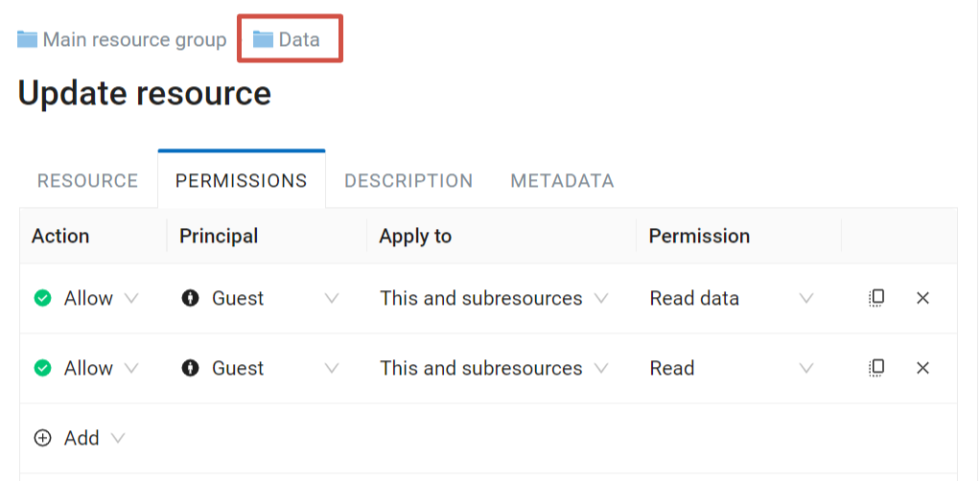Open Read permission dropdown in second row
The height and width of the screenshot is (481, 980).
732,369
